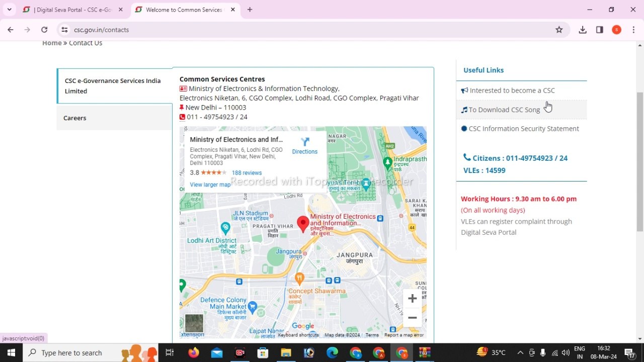Click the Concept Shawarma restaurant marker
Image resolution: width=644 pixels, height=362 pixels.
click(299, 278)
